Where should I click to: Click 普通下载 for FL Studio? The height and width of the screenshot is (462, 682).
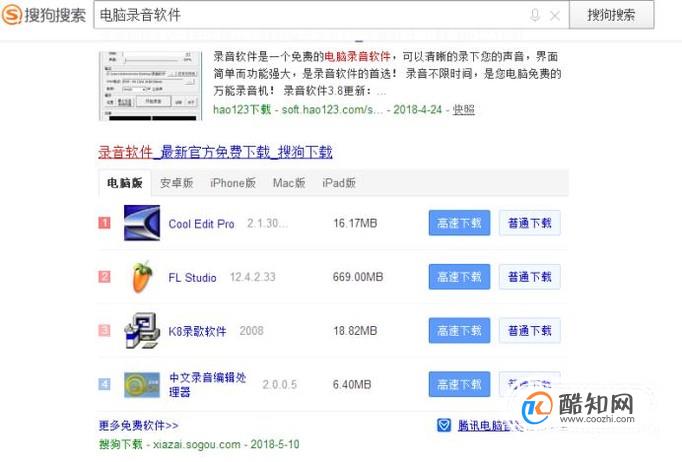[530, 277]
